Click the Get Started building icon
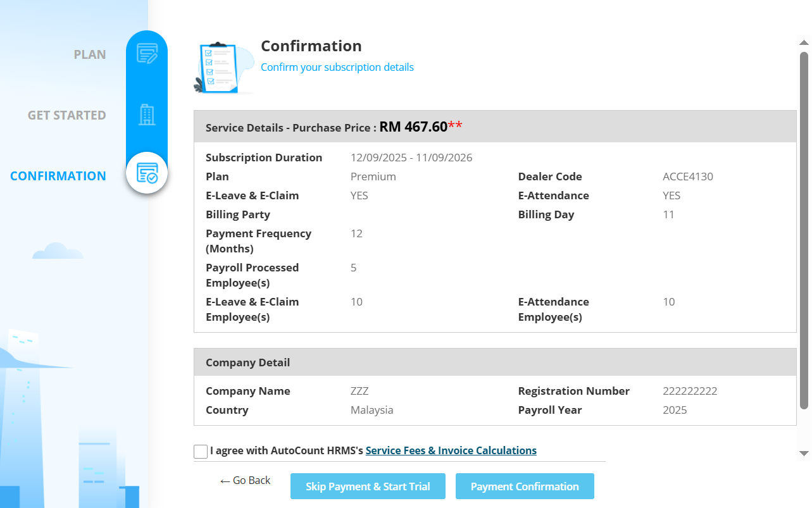Image resolution: width=812 pixels, height=508 pixels. point(147,115)
